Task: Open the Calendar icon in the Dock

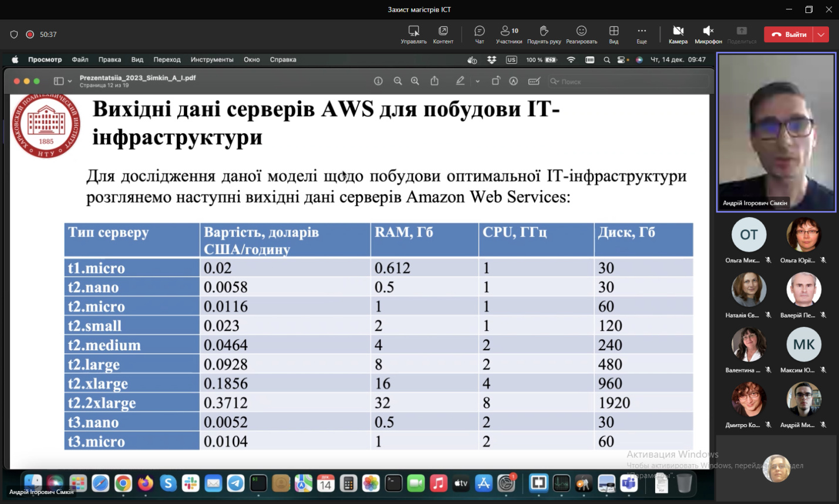Action: click(326, 483)
